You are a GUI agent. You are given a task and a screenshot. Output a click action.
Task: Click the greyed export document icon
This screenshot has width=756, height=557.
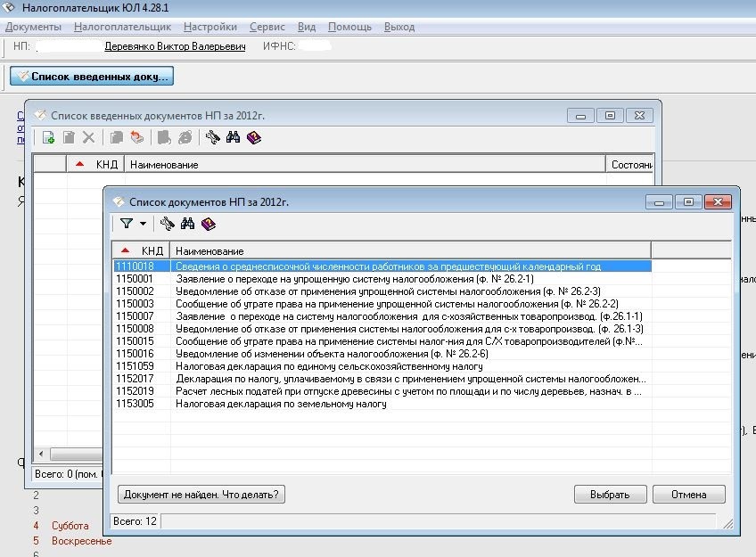pyautogui.click(x=164, y=138)
